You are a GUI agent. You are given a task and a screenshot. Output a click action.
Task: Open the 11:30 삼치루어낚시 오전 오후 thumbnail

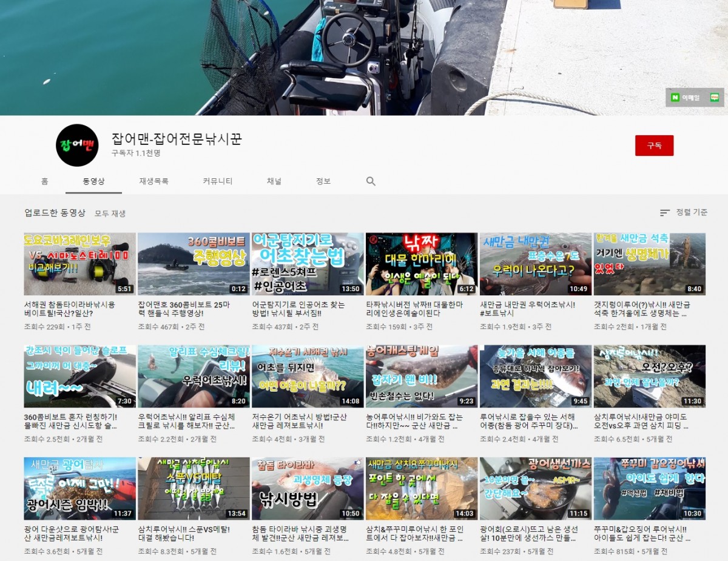pyautogui.click(x=649, y=376)
